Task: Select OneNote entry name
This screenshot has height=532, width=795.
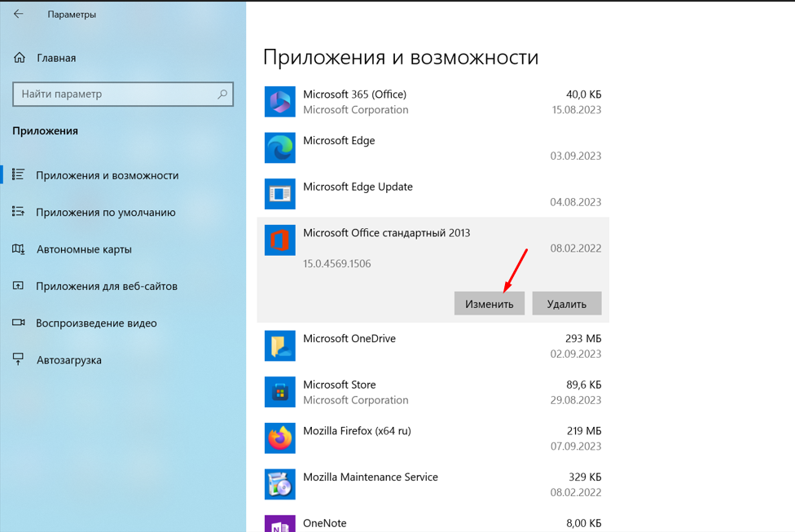Action: point(324,523)
